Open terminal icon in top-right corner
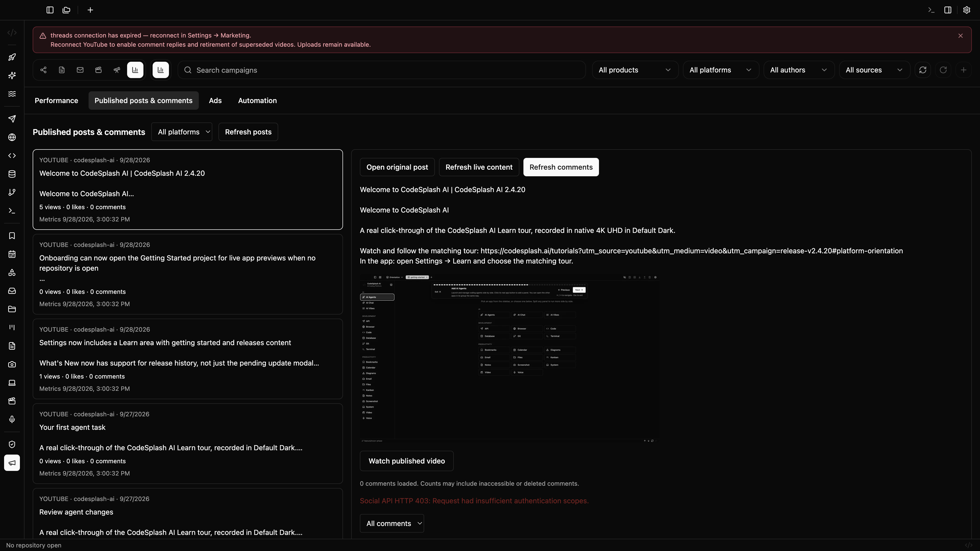 (x=931, y=10)
